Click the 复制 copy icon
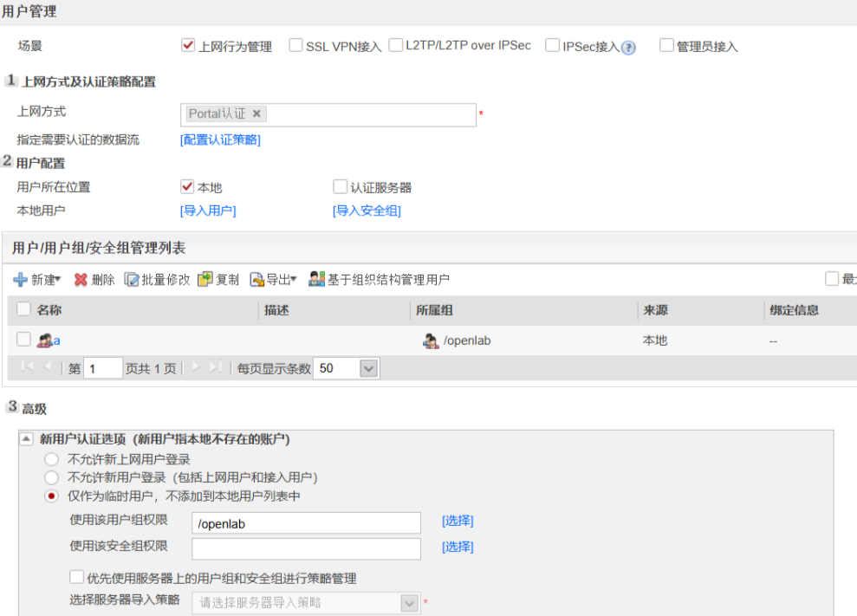Screen dimensions: 857x616 click(205, 279)
